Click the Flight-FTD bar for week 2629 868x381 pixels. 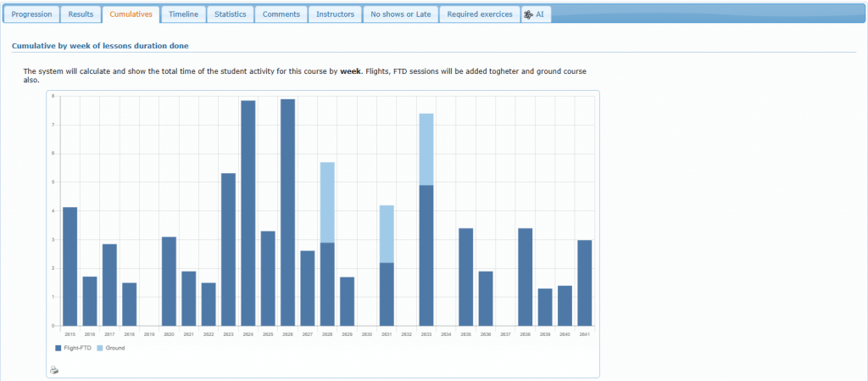347,301
